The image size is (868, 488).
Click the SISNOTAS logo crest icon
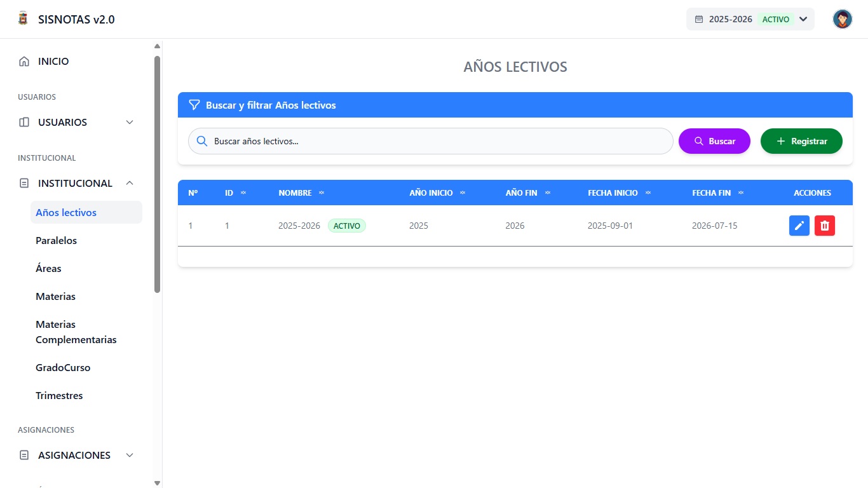(x=23, y=19)
